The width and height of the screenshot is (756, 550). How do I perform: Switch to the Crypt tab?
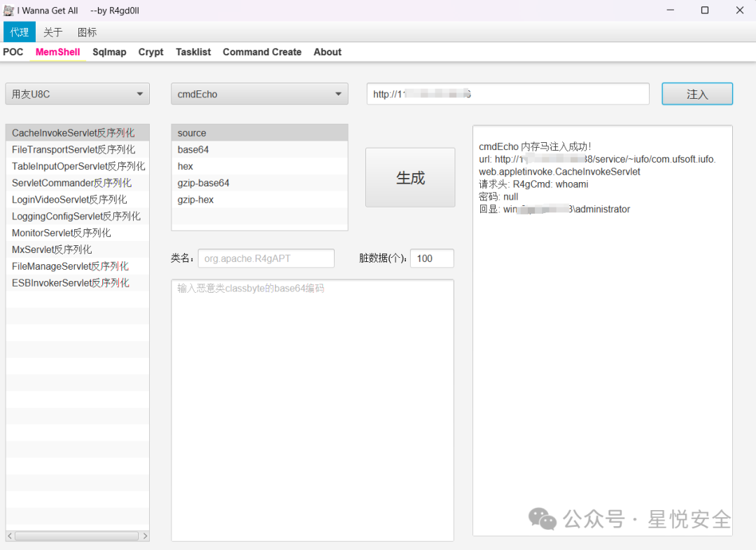151,52
